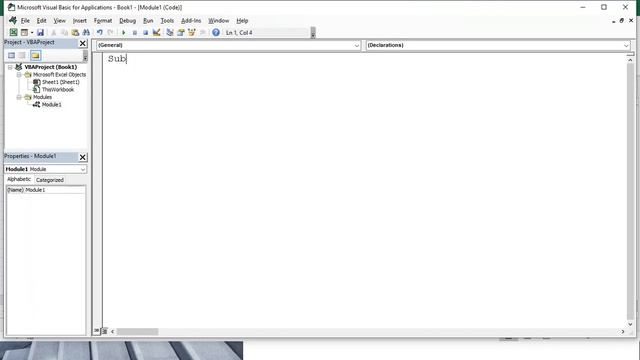
Task: Click the horizontal scrollbar thumb in code window
Action: tap(138, 332)
